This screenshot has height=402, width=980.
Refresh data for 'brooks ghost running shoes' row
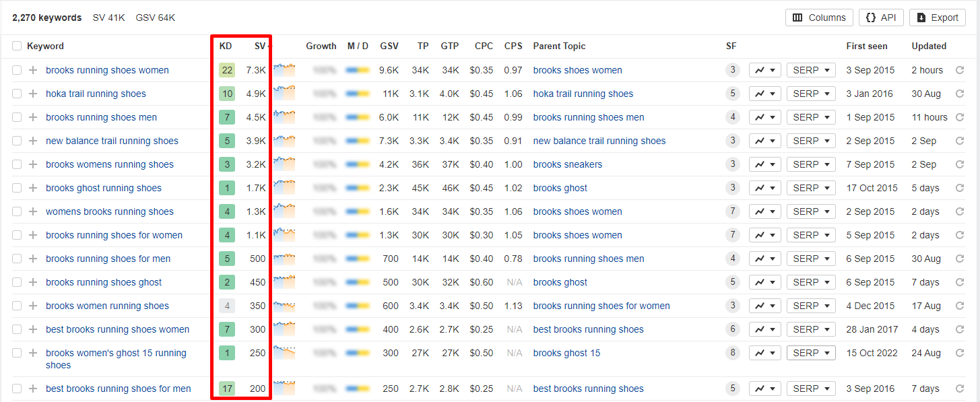960,188
